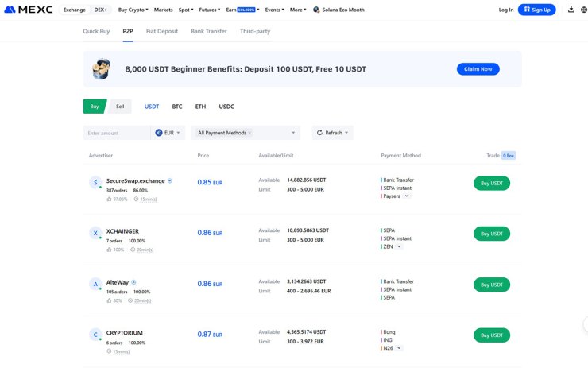
Task: Open the XCHAINGER advertiser name
Action: 122,231
